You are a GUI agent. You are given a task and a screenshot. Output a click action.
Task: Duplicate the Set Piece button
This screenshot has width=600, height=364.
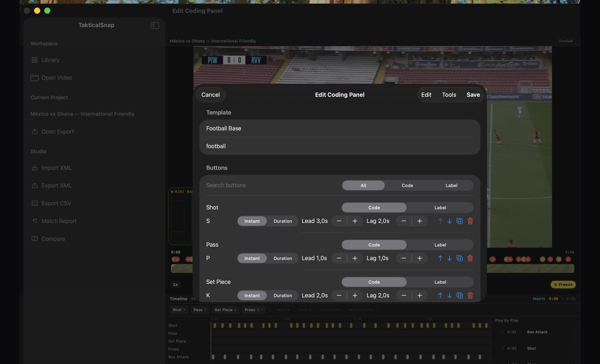459,295
